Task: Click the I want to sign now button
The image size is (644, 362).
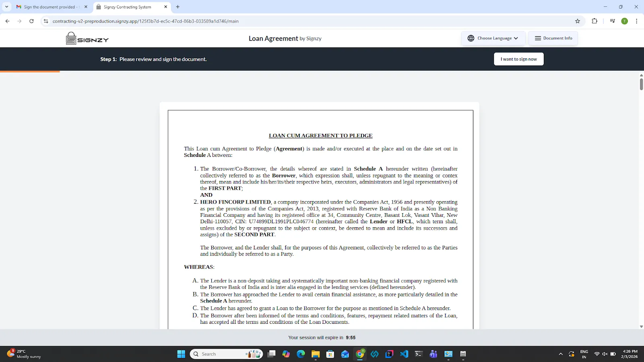Action: [518, 59]
